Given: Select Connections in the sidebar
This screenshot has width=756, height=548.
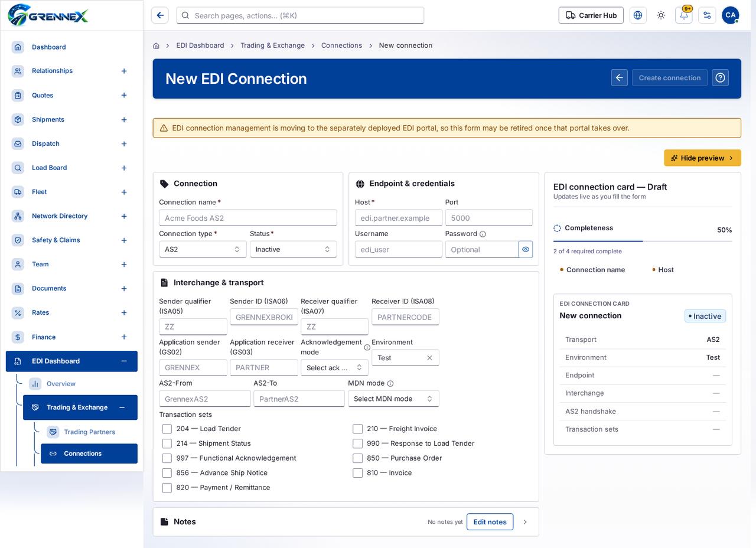Looking at the screenshot, I should [x=89, y=454].
